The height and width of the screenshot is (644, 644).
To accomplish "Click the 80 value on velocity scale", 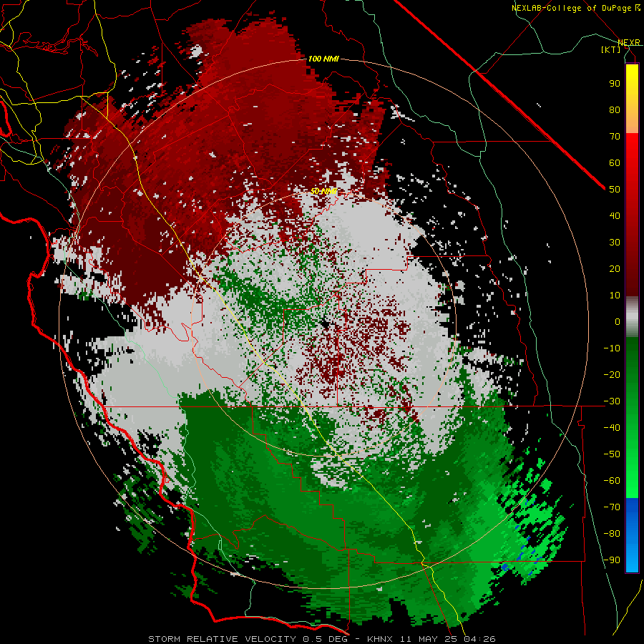I will (615, 110).
